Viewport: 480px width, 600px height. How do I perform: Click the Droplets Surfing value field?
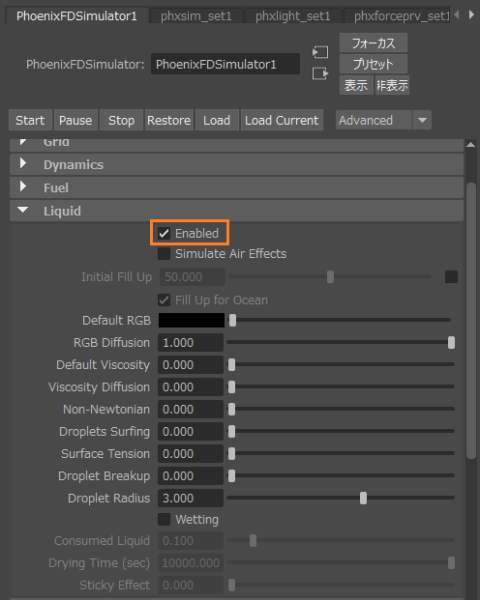191,431
